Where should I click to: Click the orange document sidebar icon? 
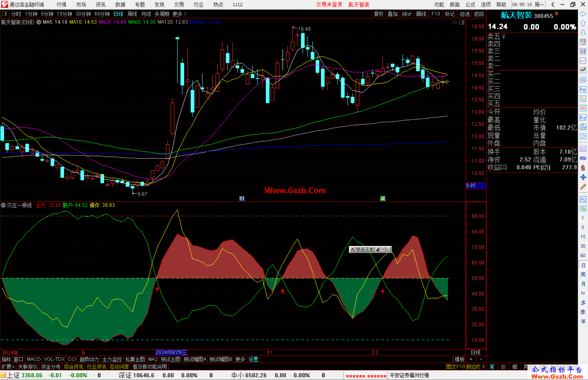[x=583, y=108]
